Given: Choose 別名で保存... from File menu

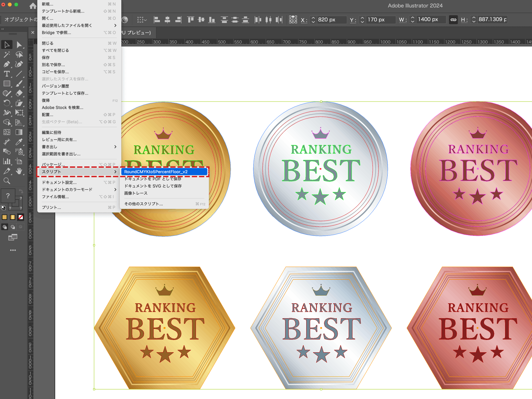Looking at the screenshot, I should pos(54,65).
